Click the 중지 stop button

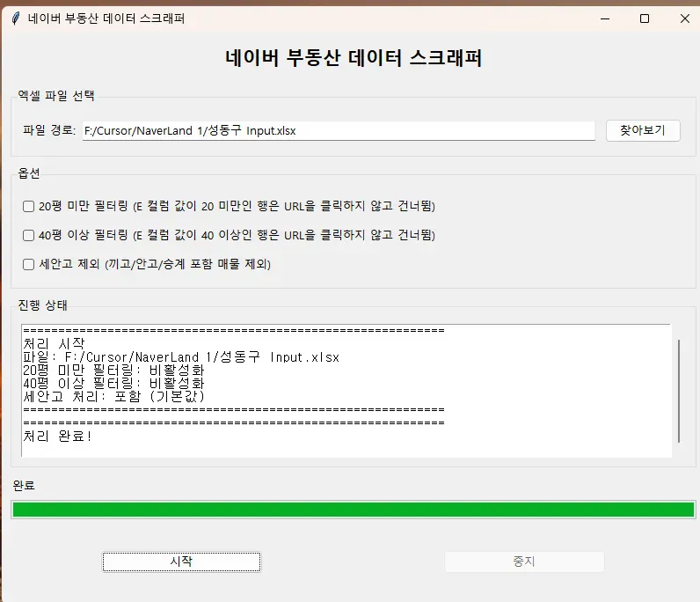524,562
